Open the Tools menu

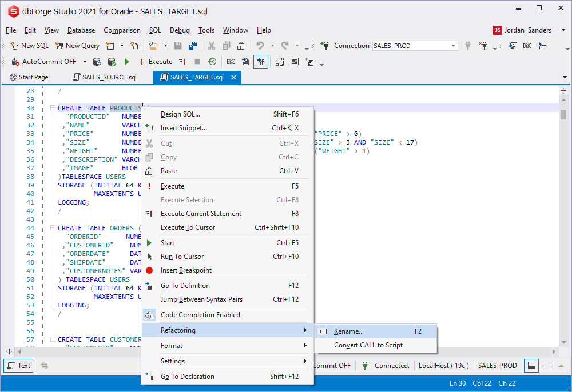[206, 30]
